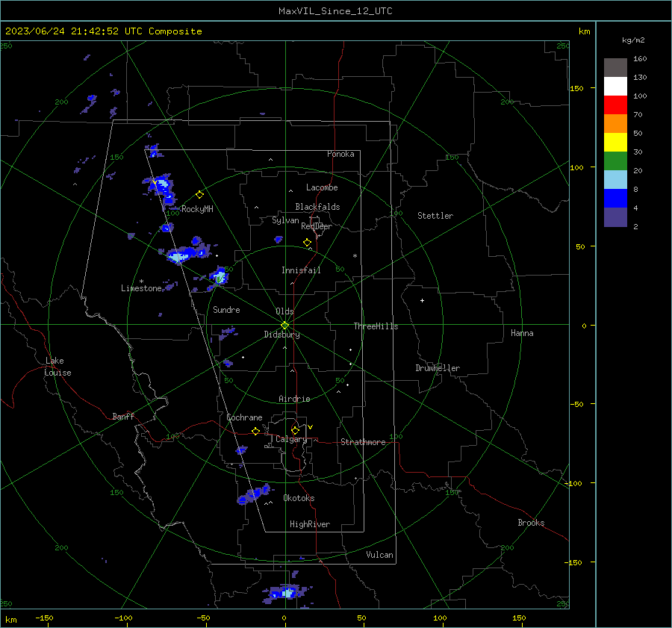Click the kg/m2 legend unit label
The width and height of the screenshot is (672, 628).
pyautogui.click(x=633, y=40)
